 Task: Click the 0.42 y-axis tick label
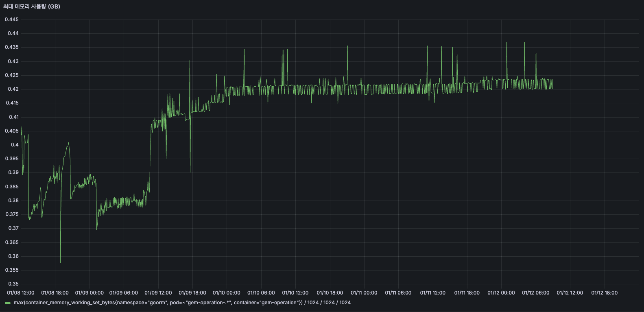13,89
